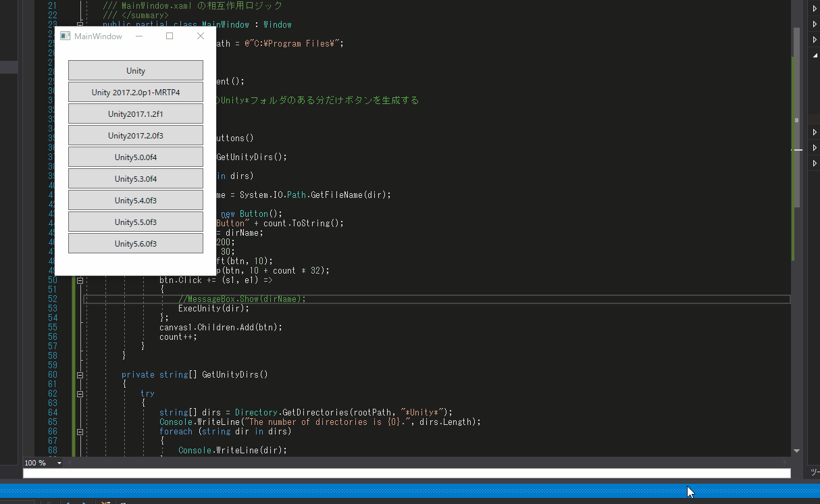The image size is (820, 504).
Task: Click the editor scroll-down arrow
Action: (x=796, y=451)
